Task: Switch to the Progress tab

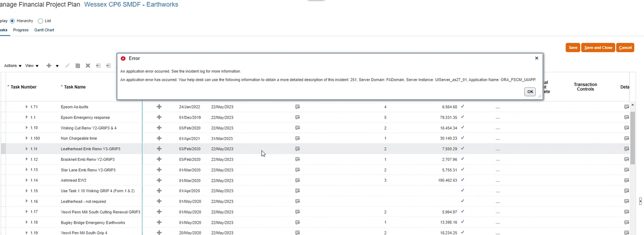Action: pyautogui.click(x=21, y=30)
